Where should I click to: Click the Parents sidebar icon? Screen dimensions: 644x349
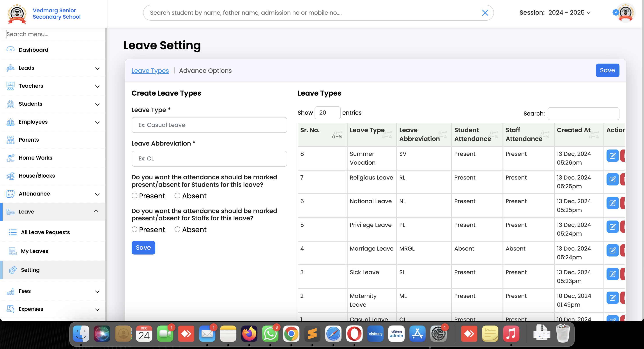pos(10,140)
